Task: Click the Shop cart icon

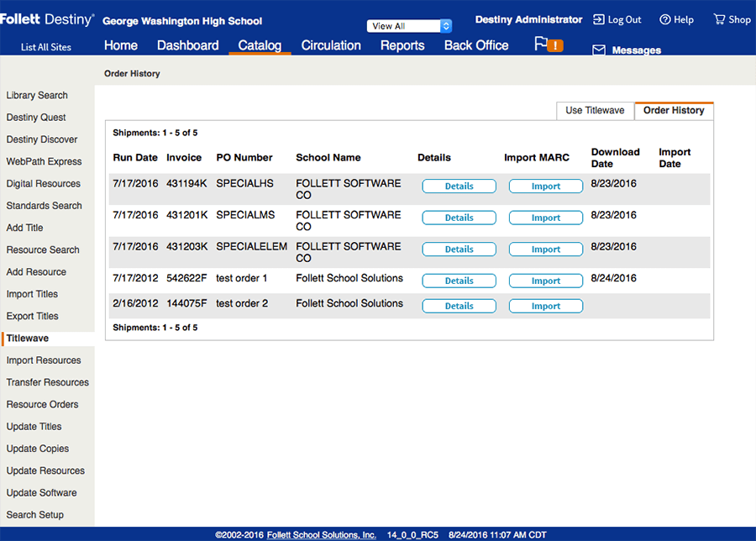Action: (719, 19)
